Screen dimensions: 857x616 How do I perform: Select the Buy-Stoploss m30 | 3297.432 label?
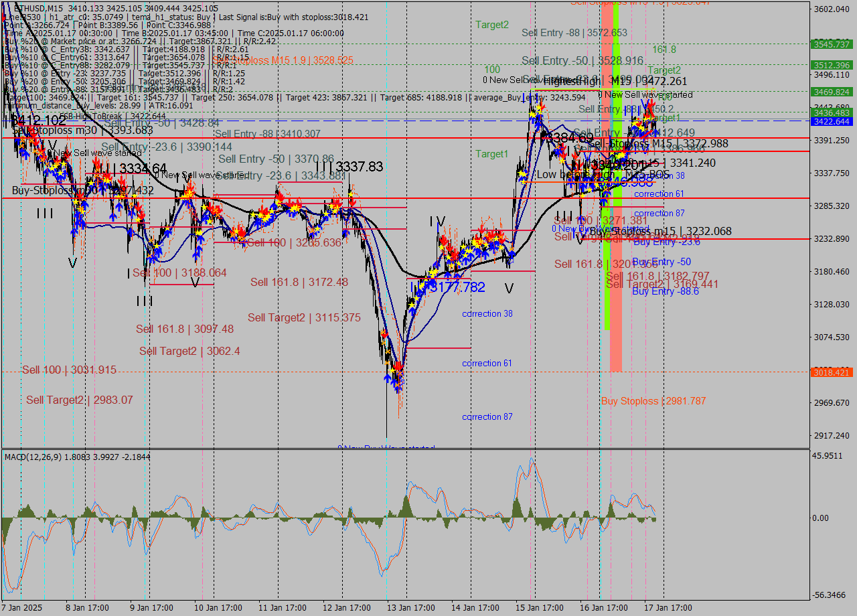click(x=83, y=190)
